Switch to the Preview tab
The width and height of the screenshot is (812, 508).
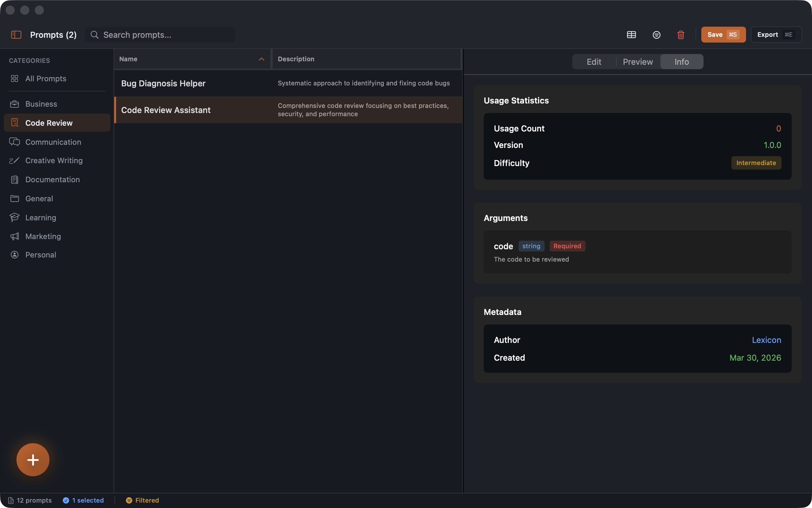coord(638,62)
